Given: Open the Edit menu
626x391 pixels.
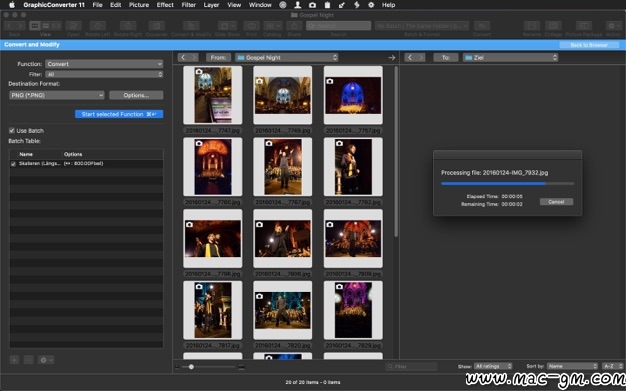Looking at the screenshot, I should point(115,5).
